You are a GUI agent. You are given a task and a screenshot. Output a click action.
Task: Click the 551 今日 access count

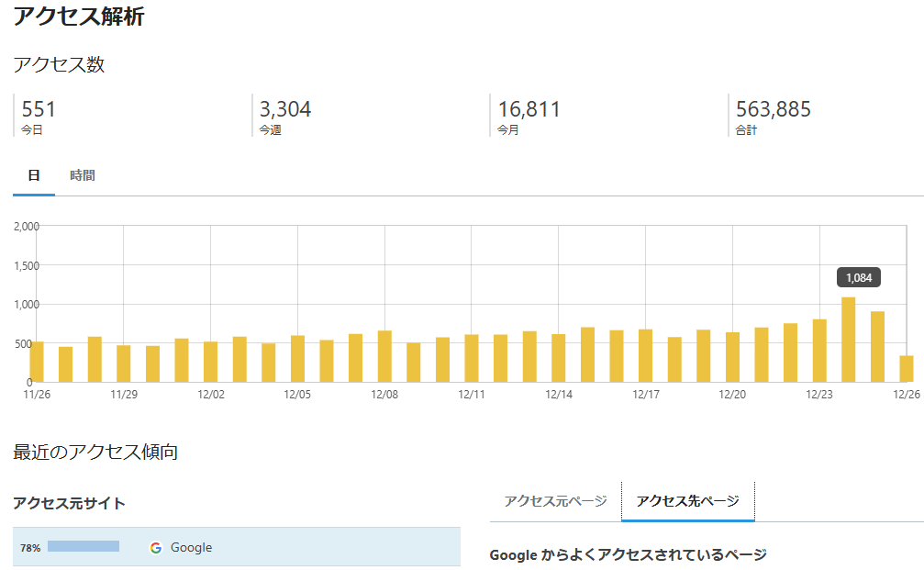(39, 116)
